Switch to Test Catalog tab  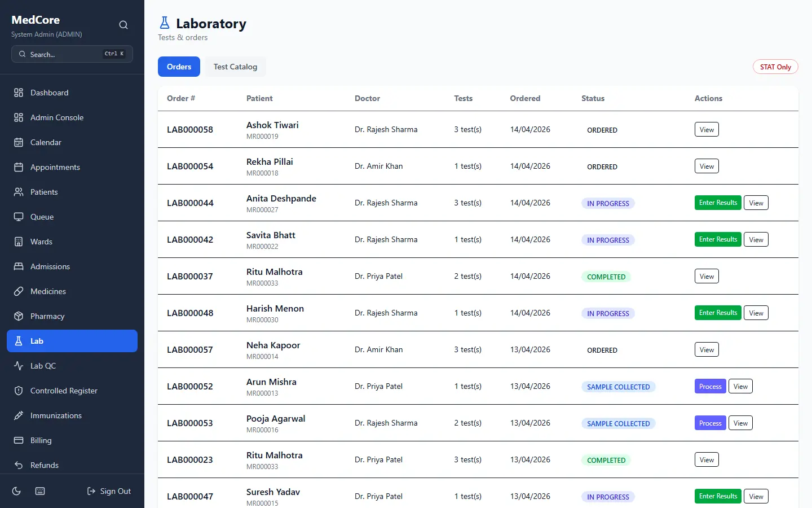coord(235,67)
